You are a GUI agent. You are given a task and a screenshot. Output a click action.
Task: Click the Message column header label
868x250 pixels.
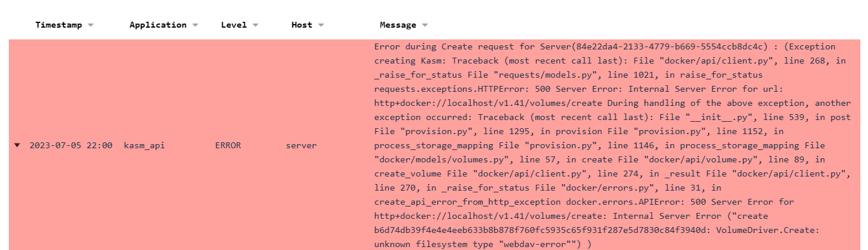click(398, 25)
